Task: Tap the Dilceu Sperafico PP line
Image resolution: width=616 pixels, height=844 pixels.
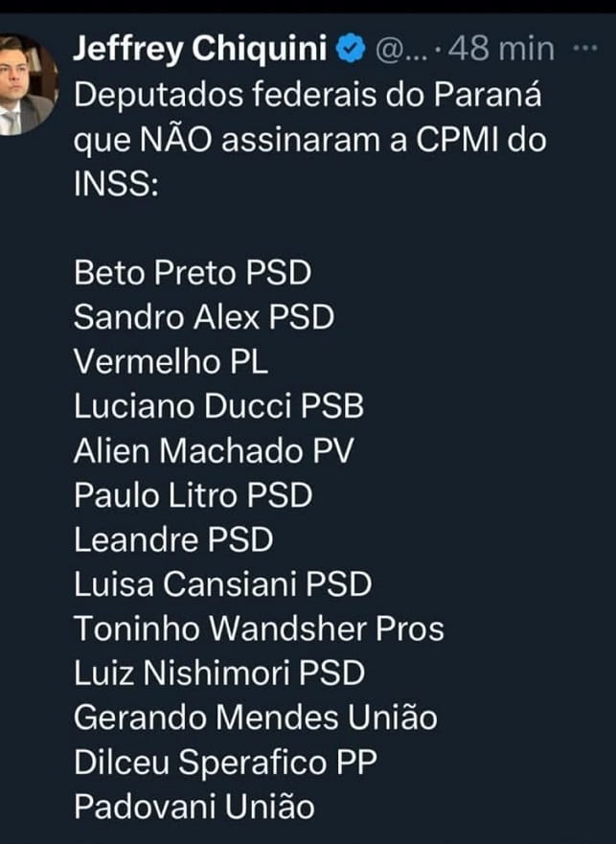Action: [225, 763]
